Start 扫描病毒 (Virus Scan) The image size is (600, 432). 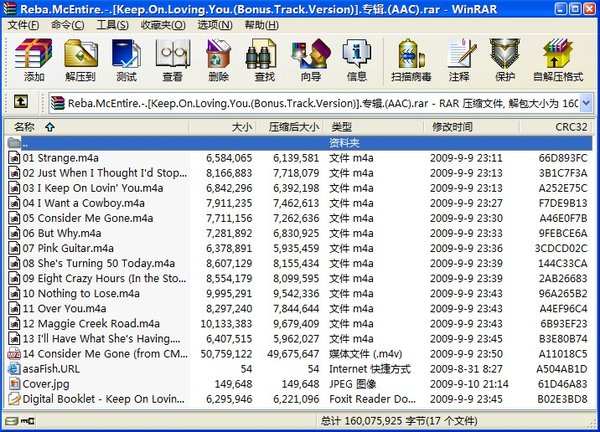coord(411,60)
